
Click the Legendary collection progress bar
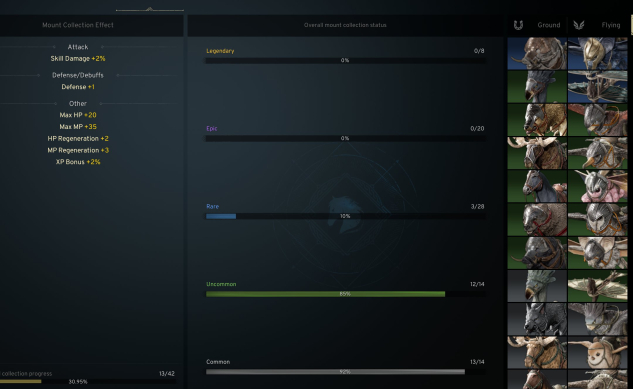(x=346, y=61)
